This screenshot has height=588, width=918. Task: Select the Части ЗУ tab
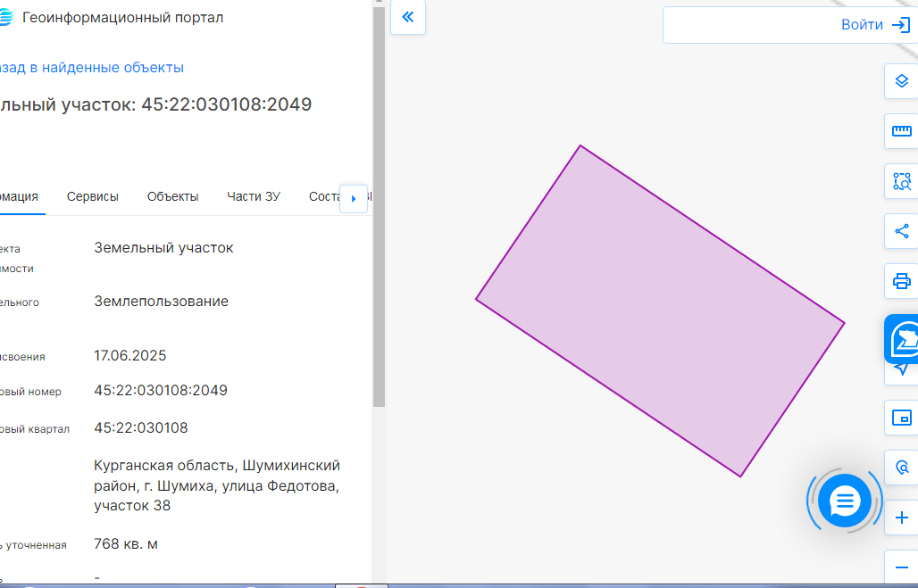254,196
